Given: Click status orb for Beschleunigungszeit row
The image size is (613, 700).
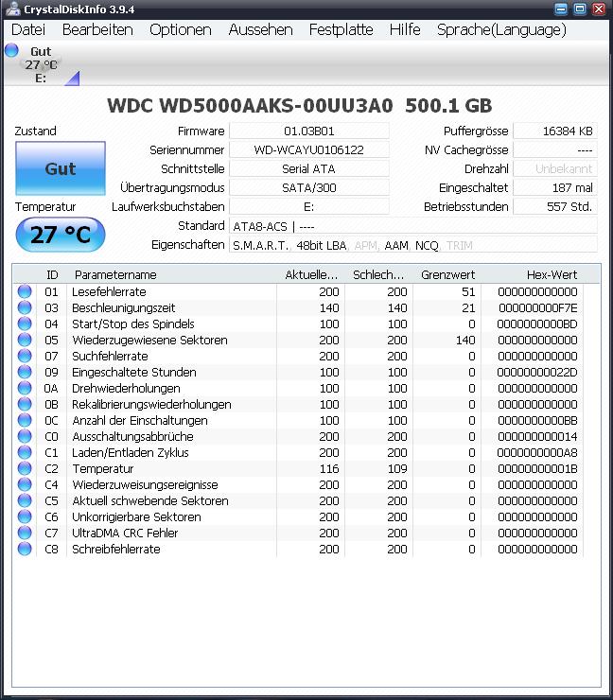Looking at the screenshot, I should tap(25, 307).
